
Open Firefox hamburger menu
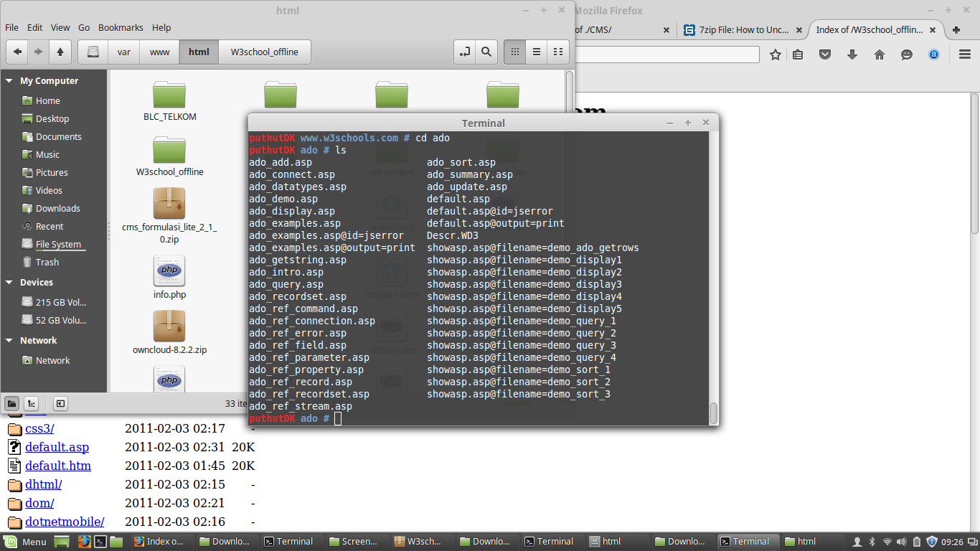(x=965, y=55)
